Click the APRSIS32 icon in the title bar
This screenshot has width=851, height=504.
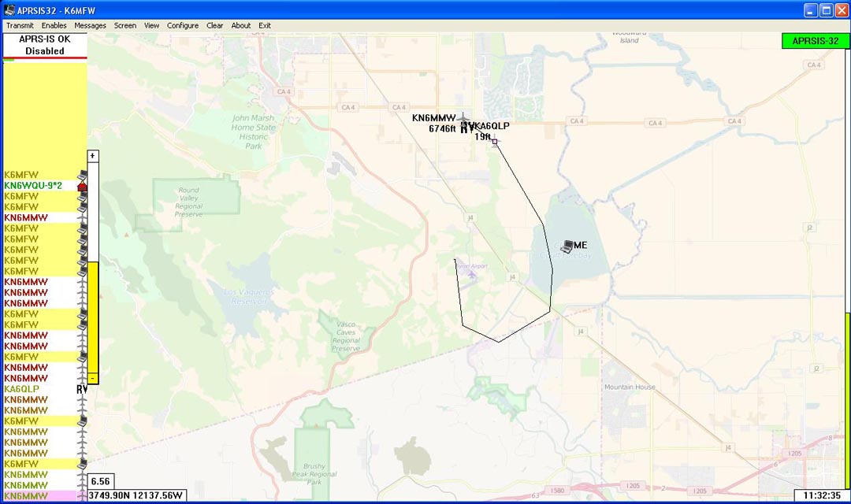tap(9, 10)
